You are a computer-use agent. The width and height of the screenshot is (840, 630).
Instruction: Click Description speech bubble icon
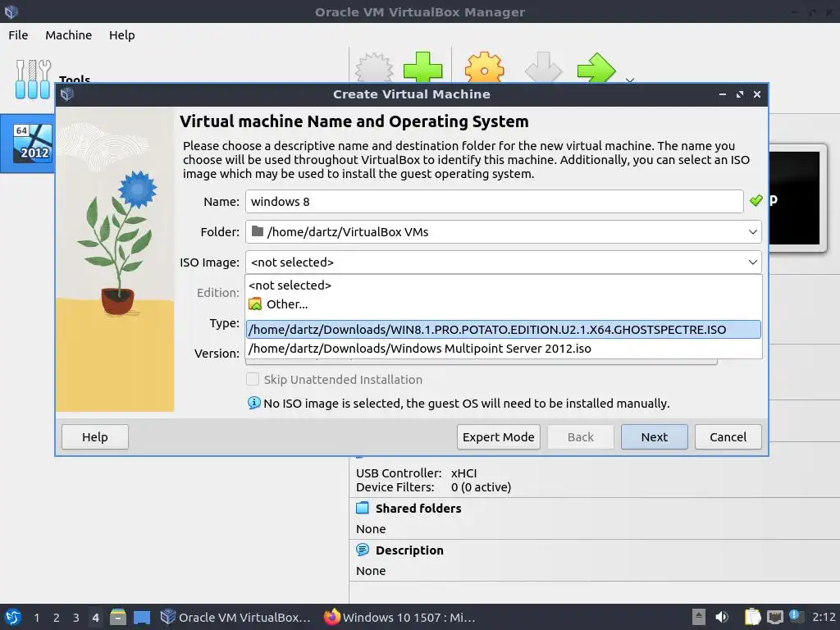pos(363,550)
